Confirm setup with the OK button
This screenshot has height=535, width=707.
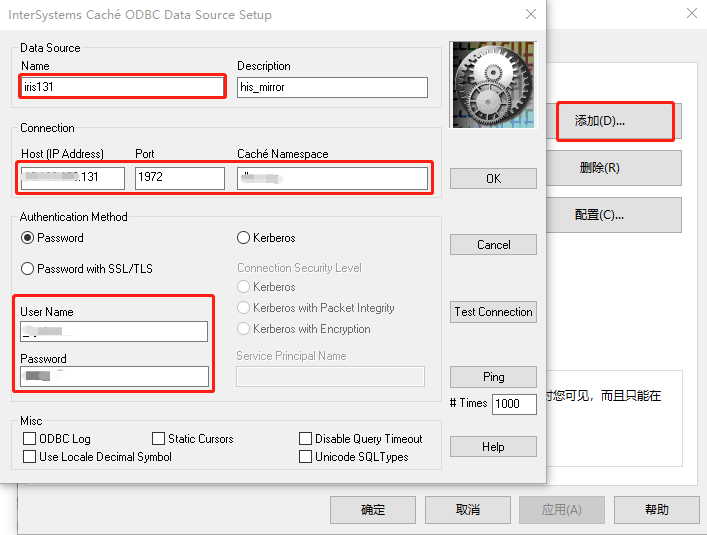pyautogui.click(x=493, y=178)
